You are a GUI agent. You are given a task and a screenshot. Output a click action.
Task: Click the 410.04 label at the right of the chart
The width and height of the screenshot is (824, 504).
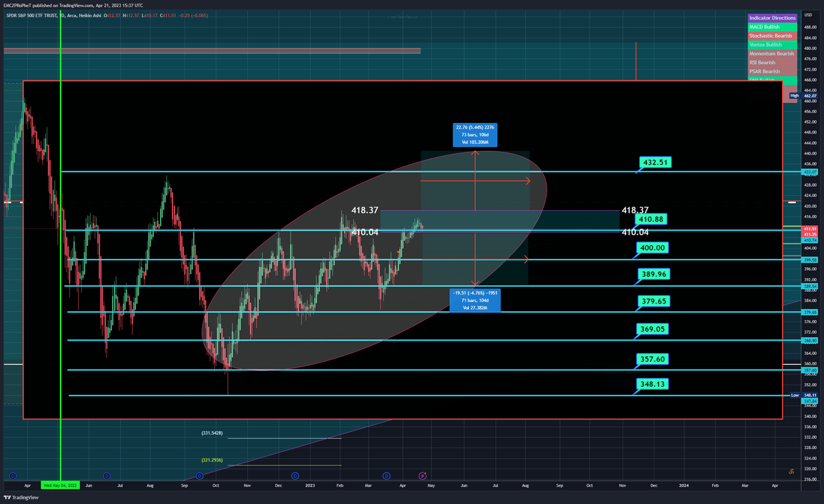[635, 233]
